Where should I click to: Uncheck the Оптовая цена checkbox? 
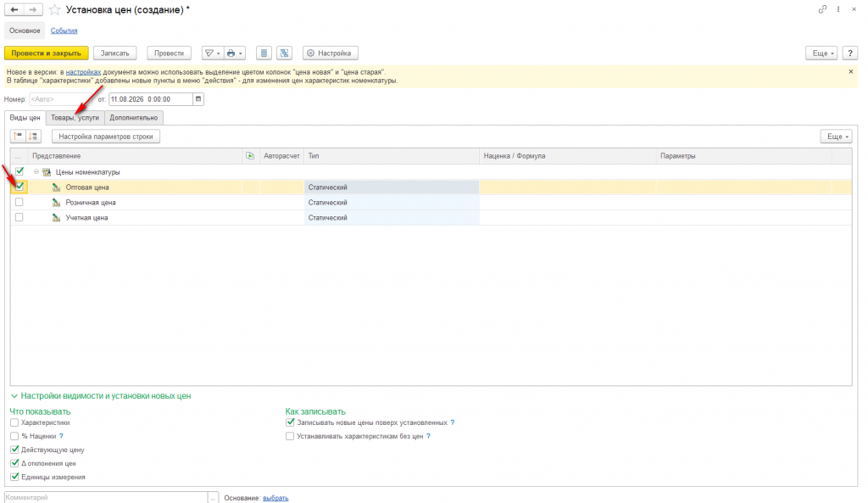click(19, 187)
